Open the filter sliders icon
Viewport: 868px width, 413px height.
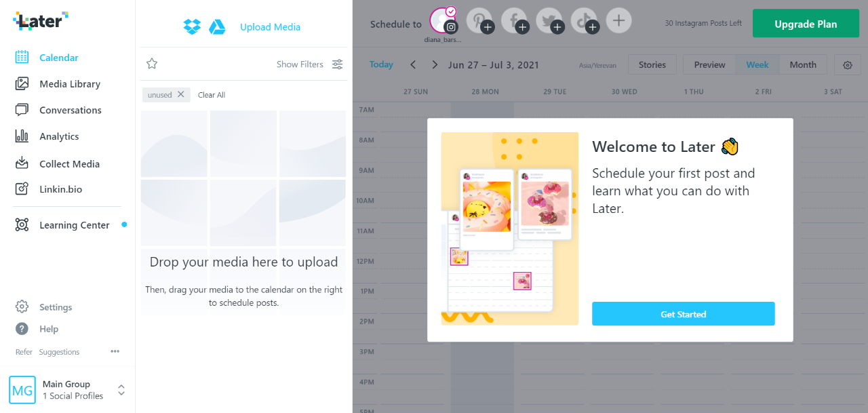coord(337,64)
